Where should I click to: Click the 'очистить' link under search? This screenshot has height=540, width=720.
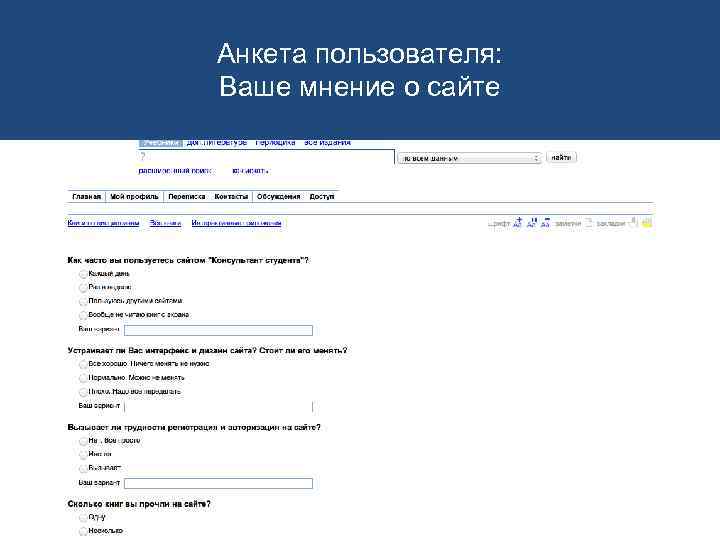pos(250,171)
